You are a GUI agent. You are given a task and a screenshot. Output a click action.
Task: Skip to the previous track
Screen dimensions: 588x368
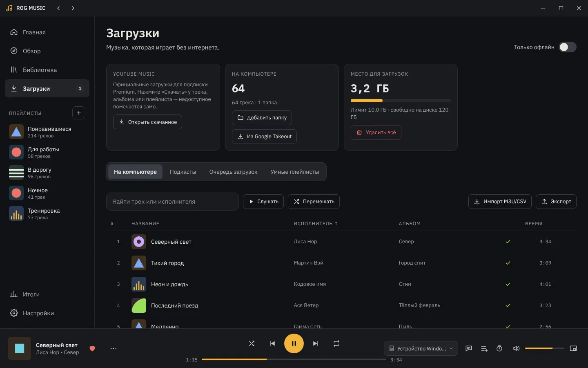272,343
